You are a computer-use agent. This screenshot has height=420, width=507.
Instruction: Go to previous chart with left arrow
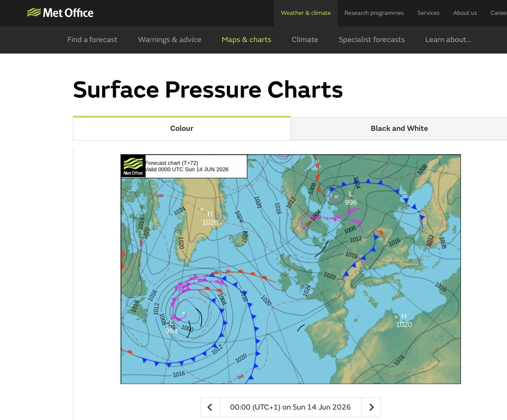point(210,407)
